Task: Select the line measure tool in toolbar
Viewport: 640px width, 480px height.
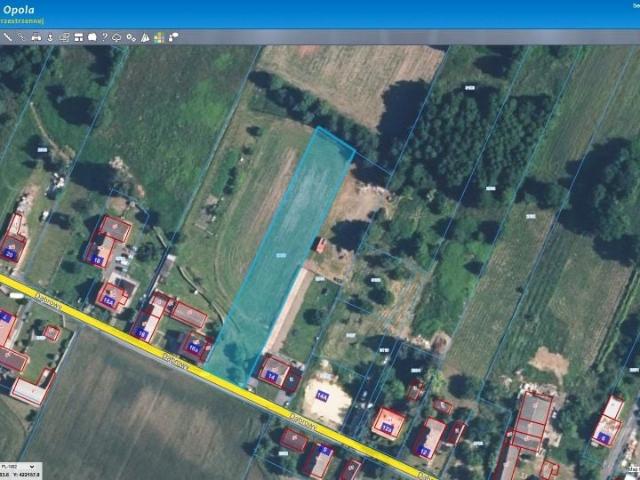Action: tap(7, 37)
